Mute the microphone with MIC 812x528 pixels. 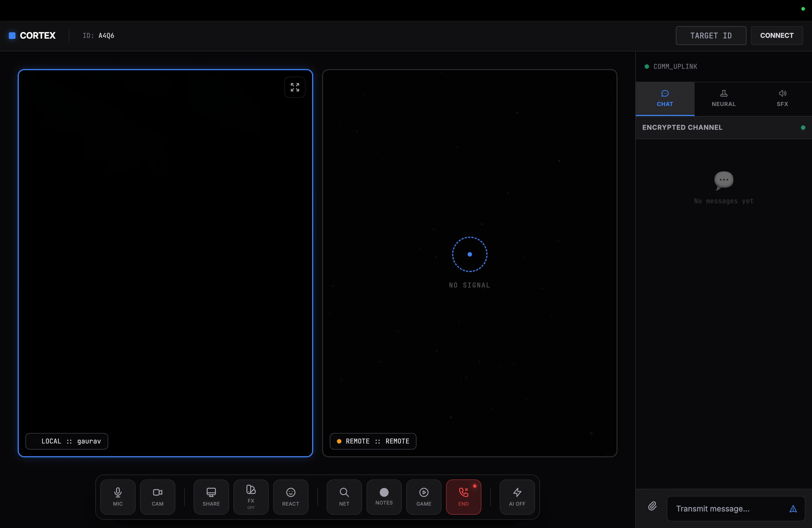pos(118,497)
